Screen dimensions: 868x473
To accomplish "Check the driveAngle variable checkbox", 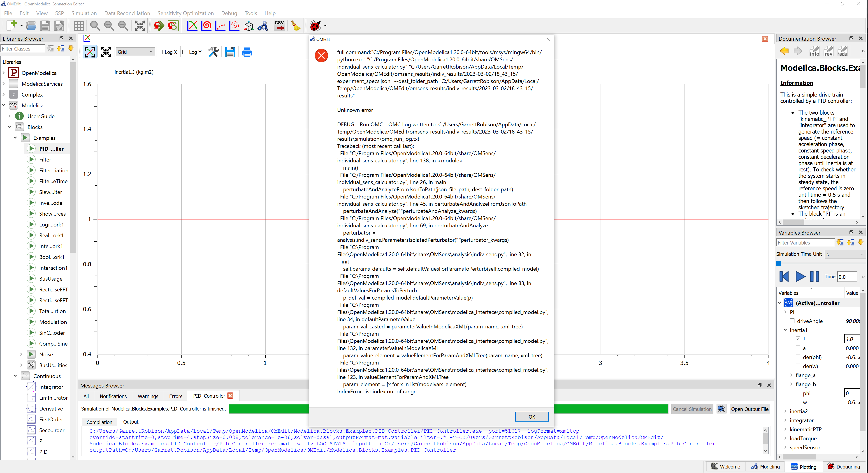I will (792, 321).
